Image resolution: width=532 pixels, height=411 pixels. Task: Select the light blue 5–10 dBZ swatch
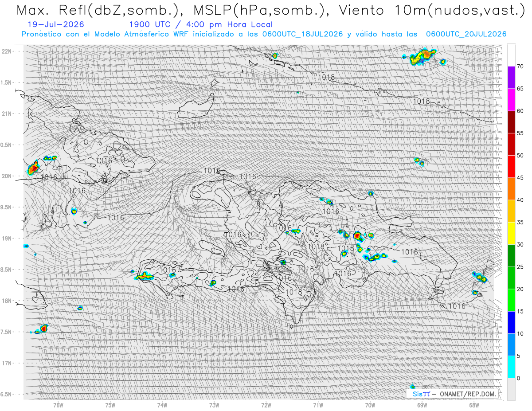pyautogui.click(x=511, y=344)
